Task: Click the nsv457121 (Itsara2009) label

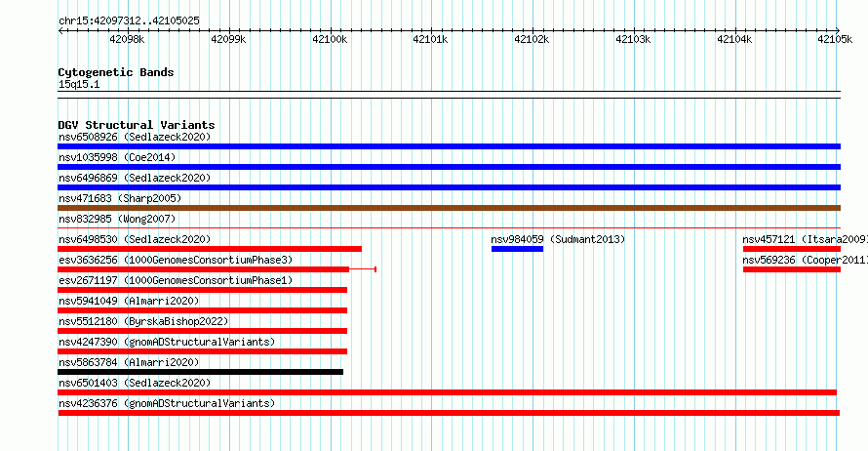Action: coord(805,239)
